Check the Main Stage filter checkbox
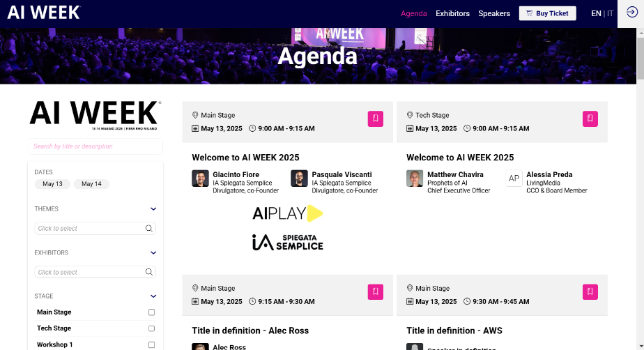644x350 pixels. 151,312
